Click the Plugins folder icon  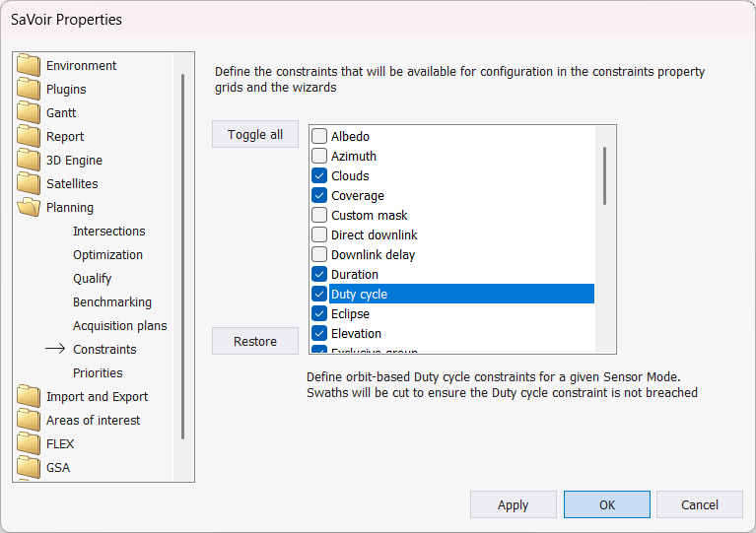point(29,90)
